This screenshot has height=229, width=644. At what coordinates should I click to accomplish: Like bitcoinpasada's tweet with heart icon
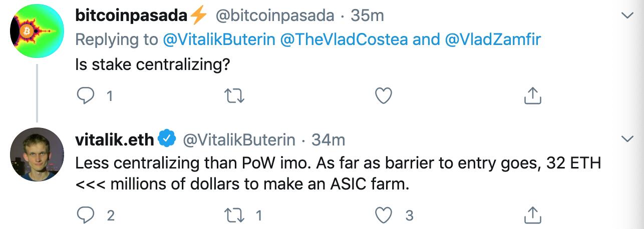point(384,95)
